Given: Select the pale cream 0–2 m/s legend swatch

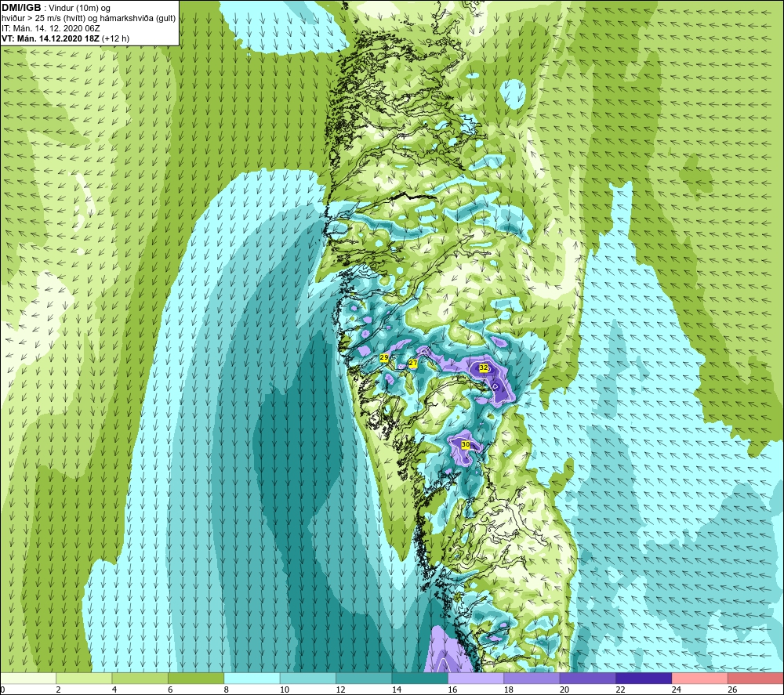Looking at the screenshot, I should [x=28, y=679].
